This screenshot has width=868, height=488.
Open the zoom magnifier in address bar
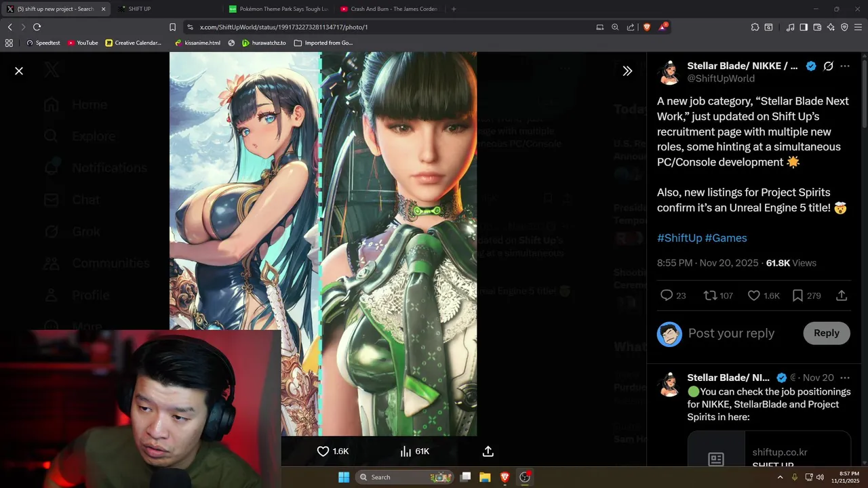(615, 27)
